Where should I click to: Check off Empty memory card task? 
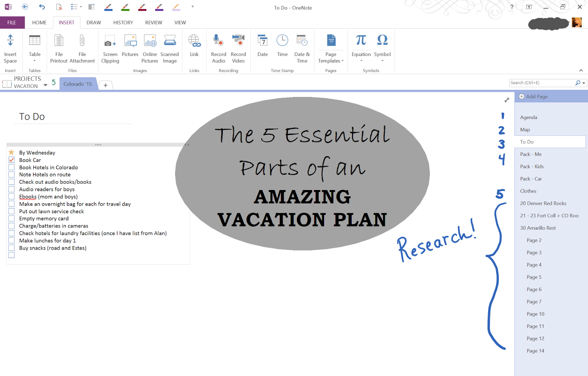coord(11,218)
